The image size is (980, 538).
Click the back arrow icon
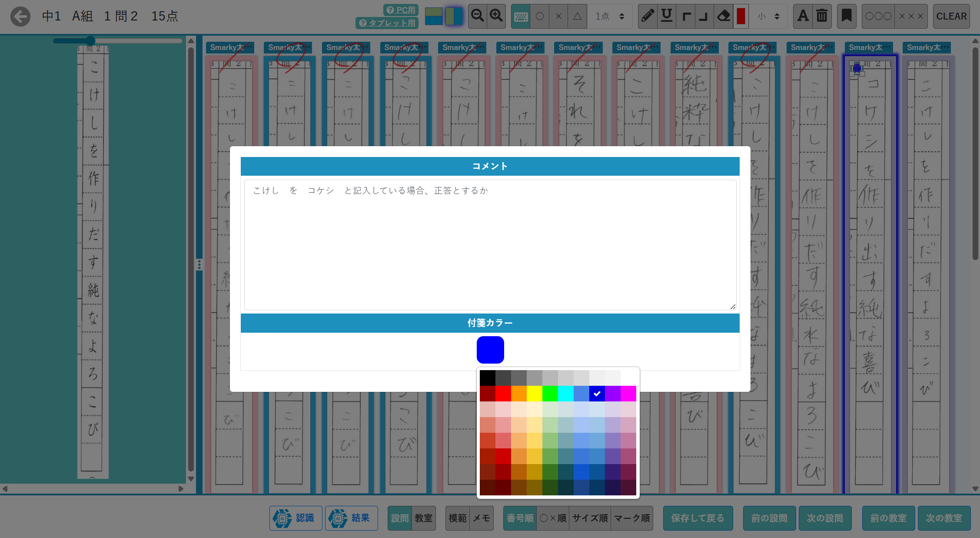click(20, 17)
